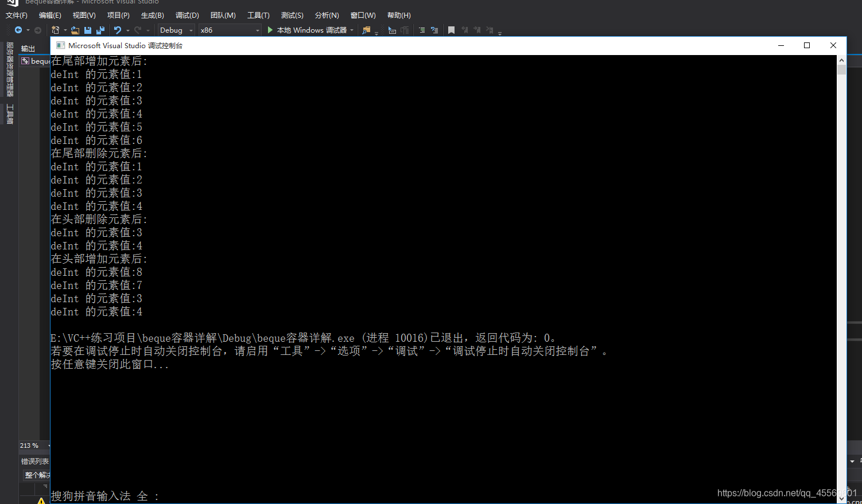Click the open file folder icon

click(75, 30)
